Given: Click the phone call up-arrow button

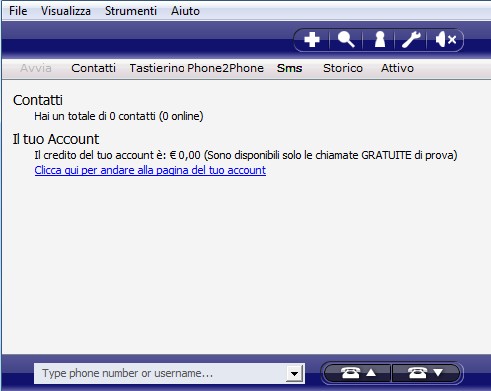Looking at the screenshot, I should pos(358,373).
